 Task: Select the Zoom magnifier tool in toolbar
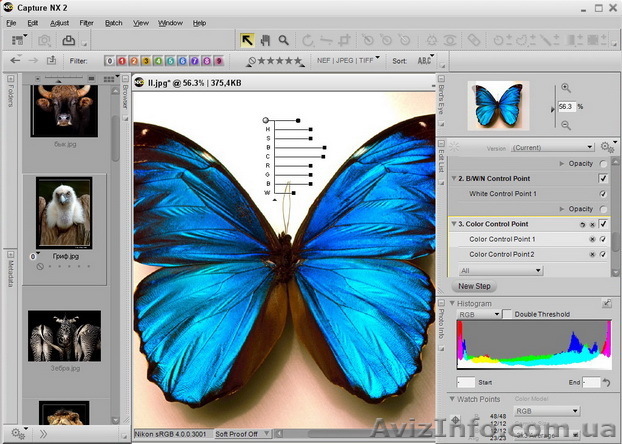pyautogui.click(x=284, y=40)
